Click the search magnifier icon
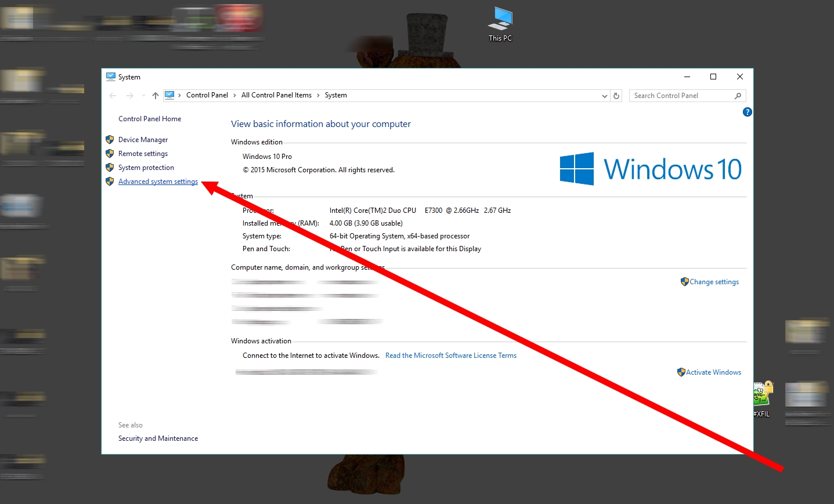The width and height of the screenshot is (834, 504). click(x=738, y=96)
